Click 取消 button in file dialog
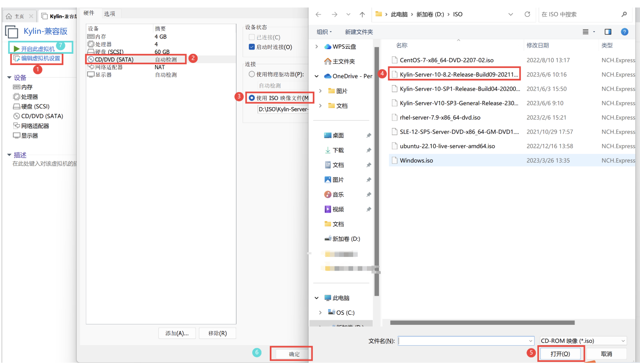This screenshot has height=364, width=640. pyautogui.click(x=606, y=354)
